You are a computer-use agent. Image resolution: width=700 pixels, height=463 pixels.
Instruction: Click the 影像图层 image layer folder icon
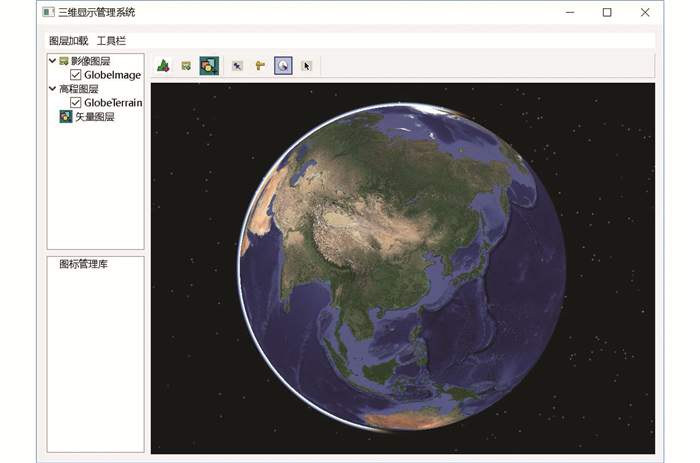point(64,61)
